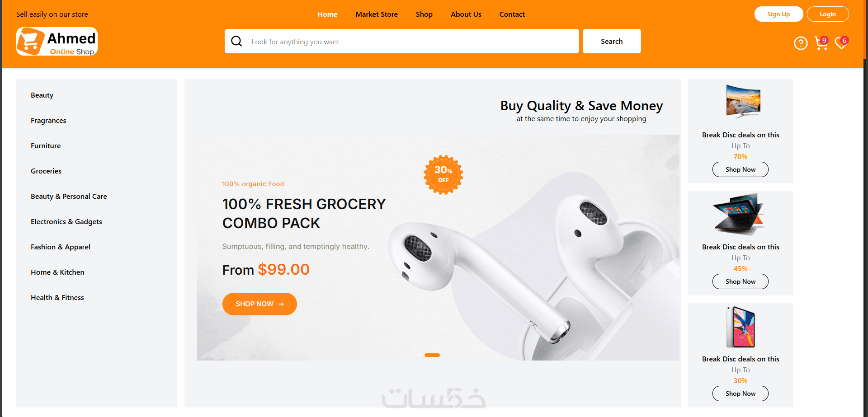
Task: Click the Sign Up button
Action: (778, 14)
